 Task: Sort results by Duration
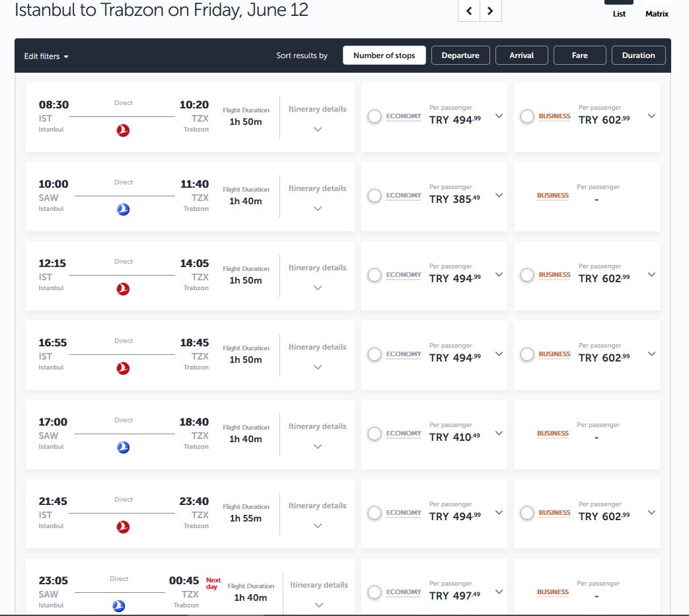(639, 56)
